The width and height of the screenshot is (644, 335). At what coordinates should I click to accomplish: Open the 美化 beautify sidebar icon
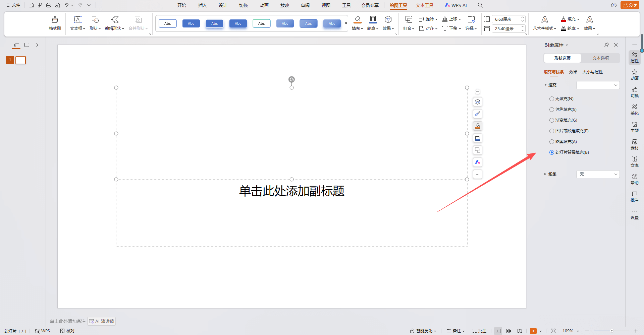(x=634, y=110)
